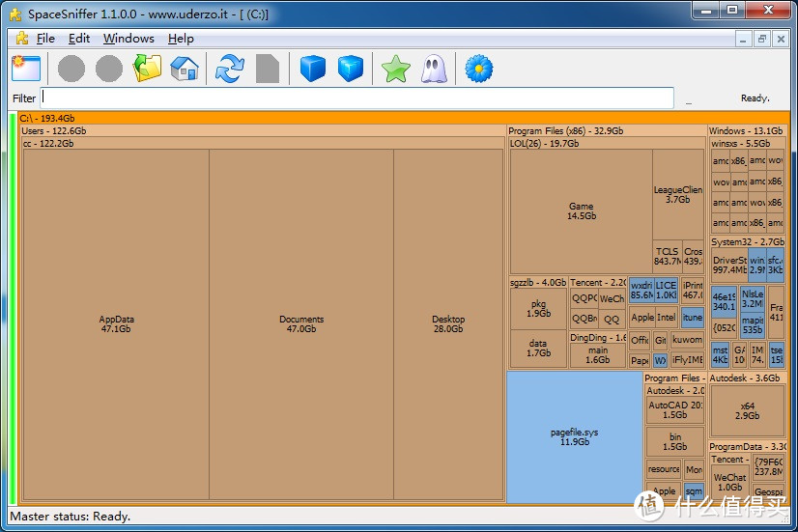Image resolution: width=798 pixels, height=532 pixels.
Task: Select the main 1.6Gb block
Action: click(597, 355)
